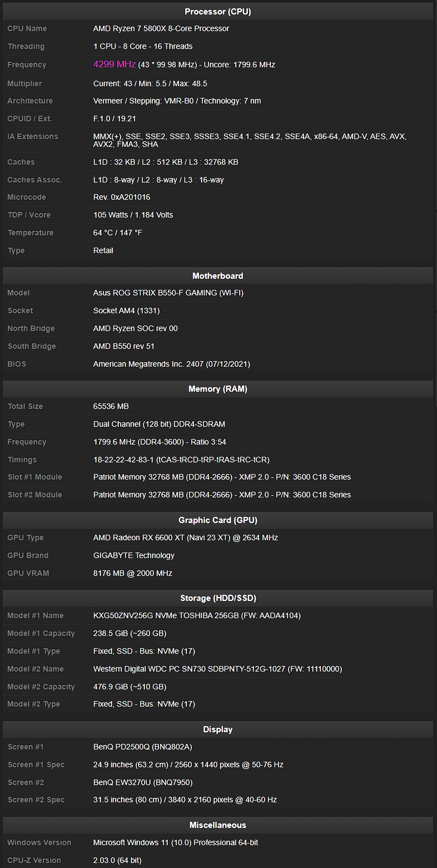The width and height of the screenshot is (437, 868).
Task: Click the Miscellaneous section header
Action: pos(218,825)
